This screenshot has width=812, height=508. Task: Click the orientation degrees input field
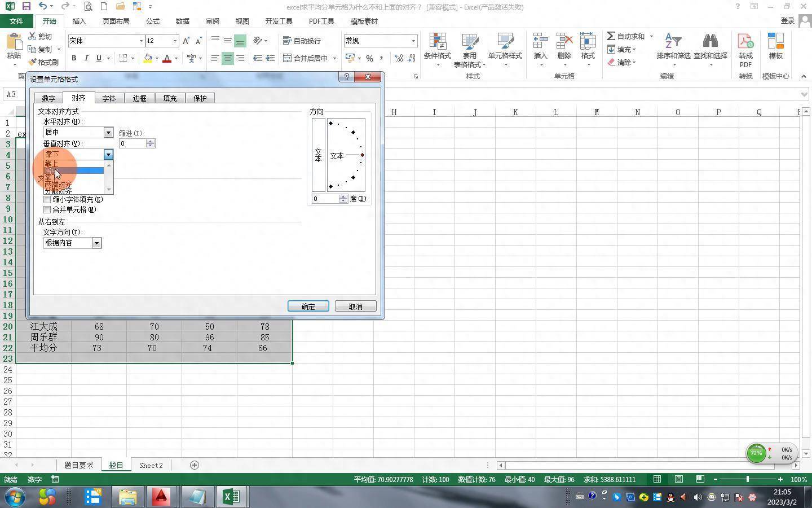(325, 199)
